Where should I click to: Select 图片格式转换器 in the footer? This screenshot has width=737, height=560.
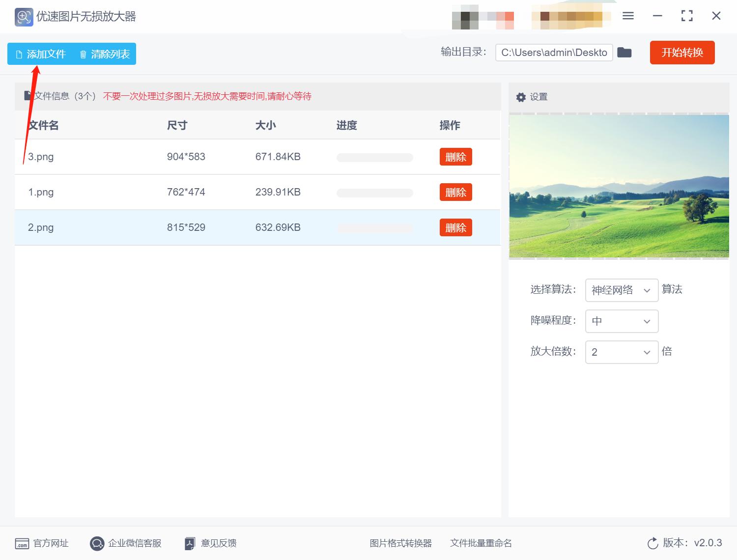tap(400, 543)
